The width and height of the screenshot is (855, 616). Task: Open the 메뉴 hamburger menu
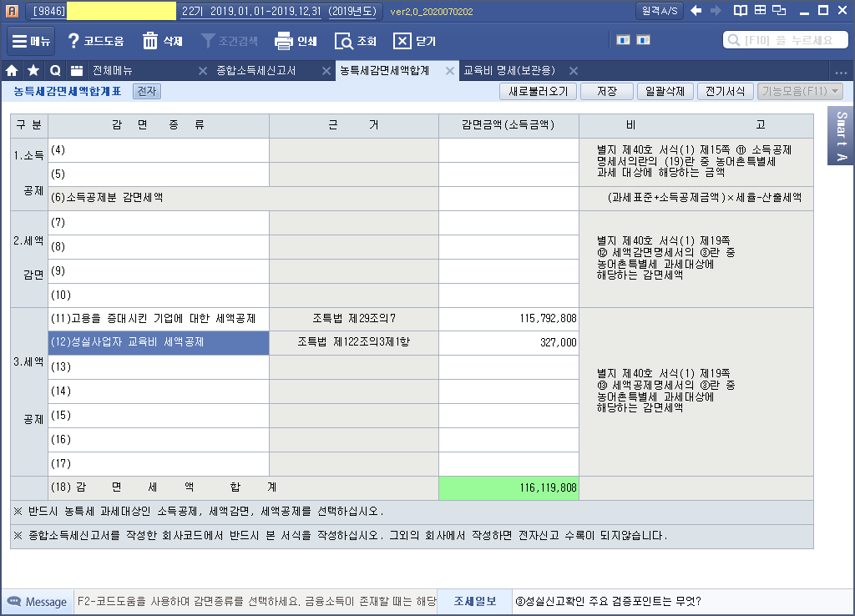point(31,41)
